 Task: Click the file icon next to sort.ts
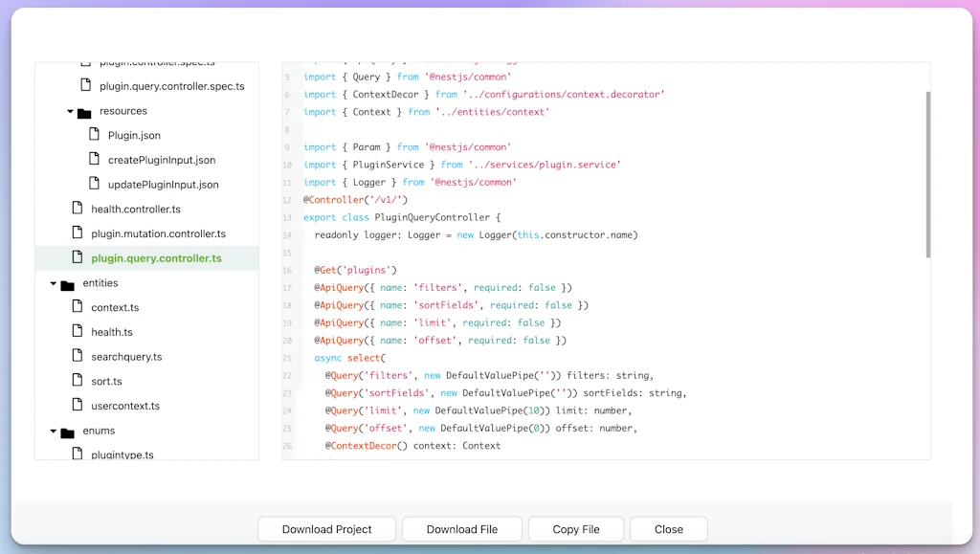click(x=77, y=381)
